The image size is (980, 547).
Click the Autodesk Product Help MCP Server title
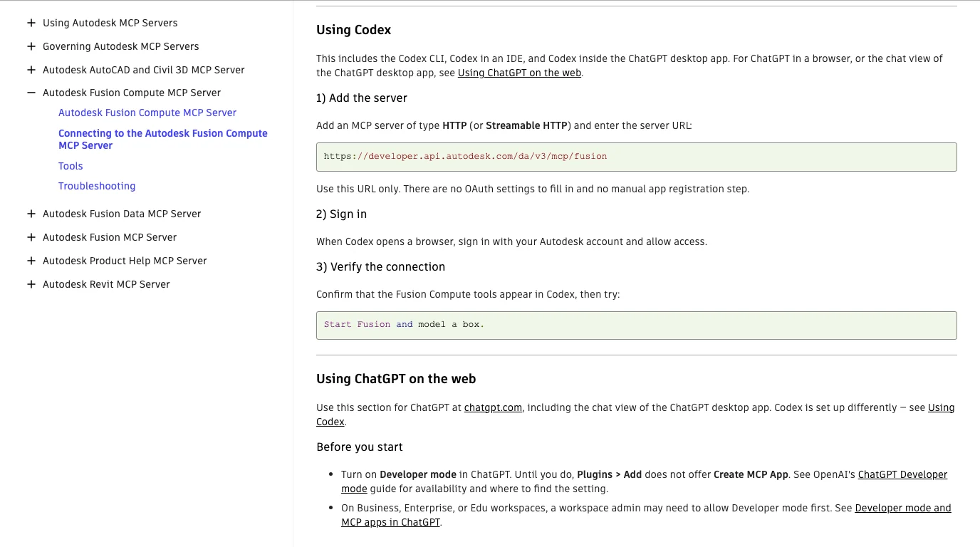pos(125,261)
